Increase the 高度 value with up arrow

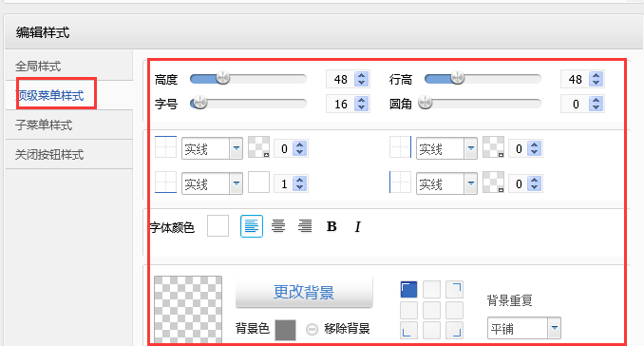click(362, 75)
